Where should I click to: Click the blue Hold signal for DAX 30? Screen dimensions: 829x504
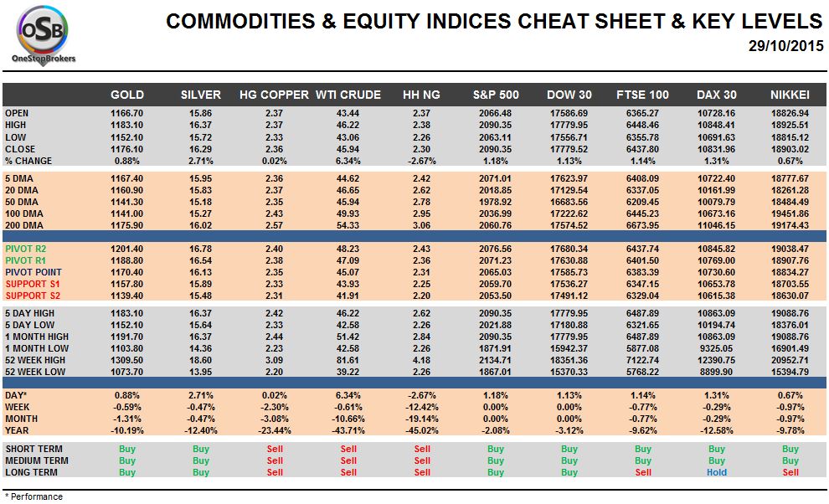tap(717, 472)
